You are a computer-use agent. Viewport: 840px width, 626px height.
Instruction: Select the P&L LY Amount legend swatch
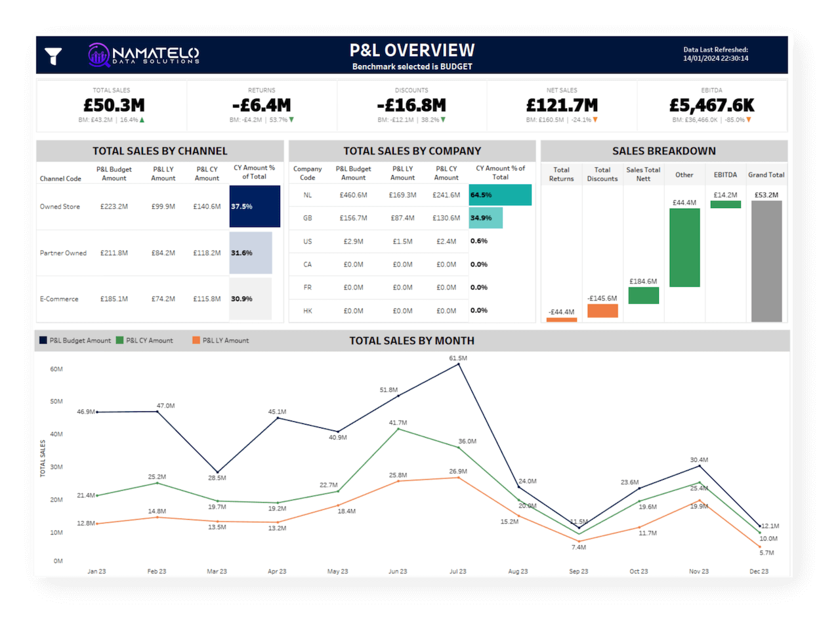pos(196,341)
